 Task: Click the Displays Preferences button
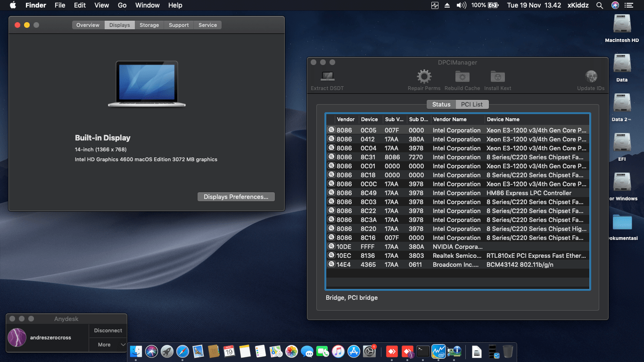point(236,197)
